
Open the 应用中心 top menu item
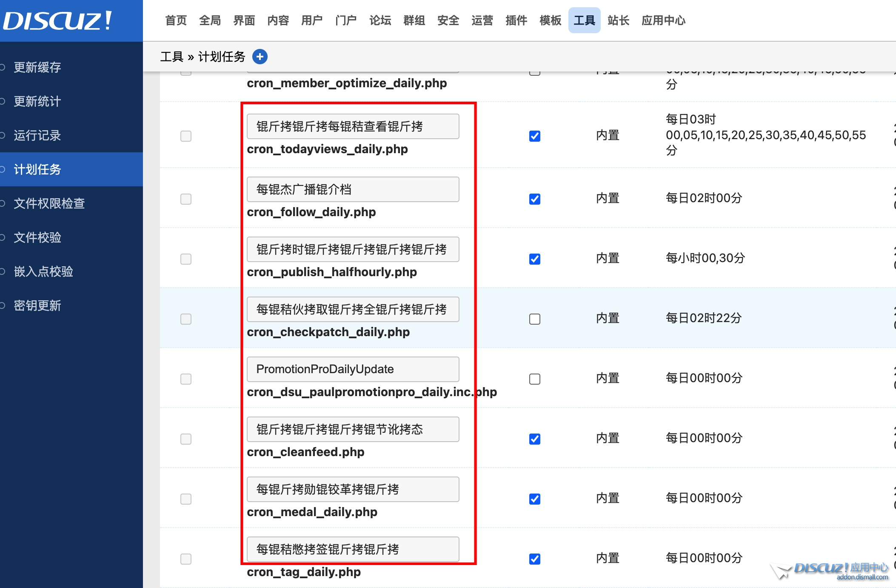click(663, 20)
